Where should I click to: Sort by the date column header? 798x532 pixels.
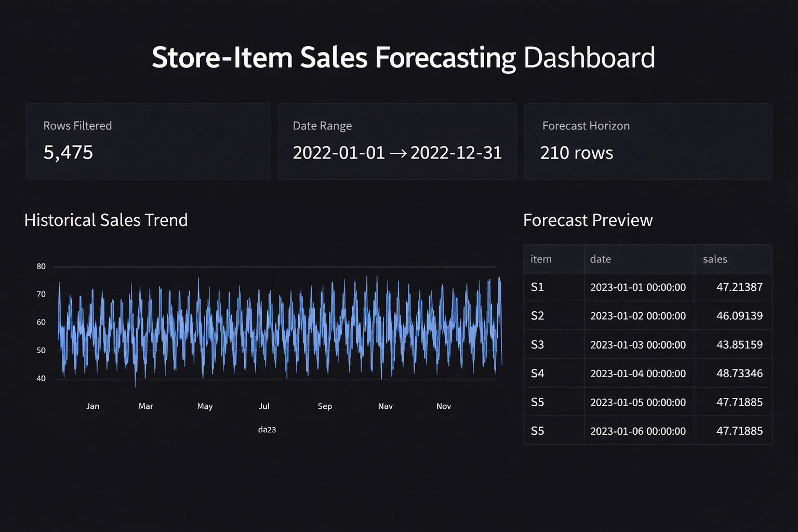[x=601, y=259]
